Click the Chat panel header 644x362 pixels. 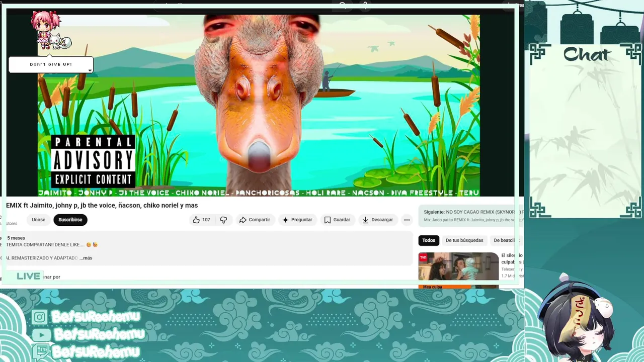[587, 54]
